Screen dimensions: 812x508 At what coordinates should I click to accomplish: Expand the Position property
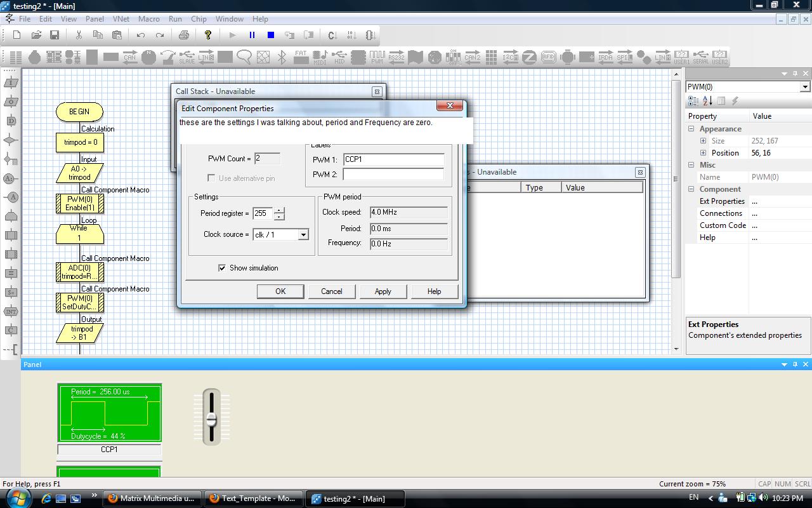(703, 153)
